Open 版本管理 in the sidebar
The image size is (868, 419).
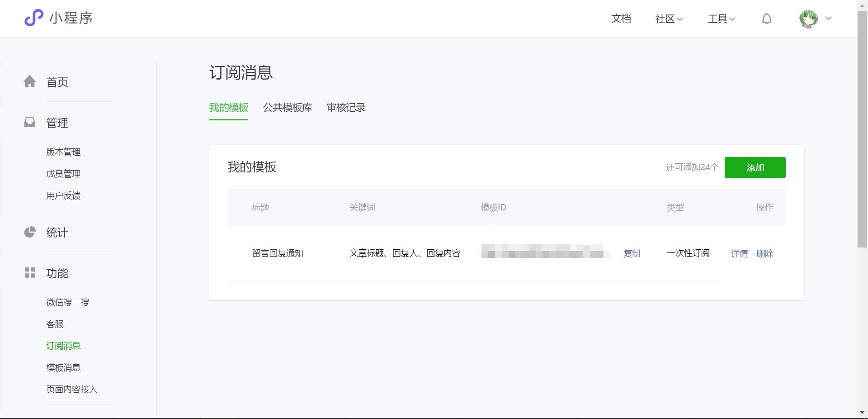63,152
